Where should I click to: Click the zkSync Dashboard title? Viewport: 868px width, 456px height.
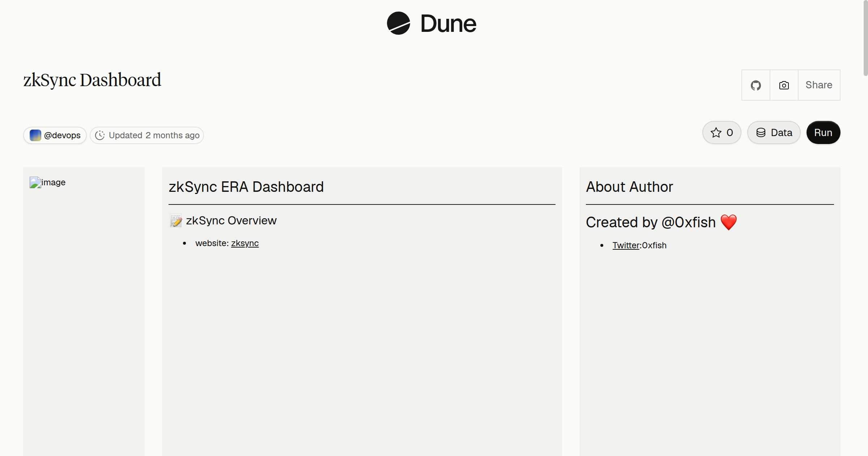[92, 80]
